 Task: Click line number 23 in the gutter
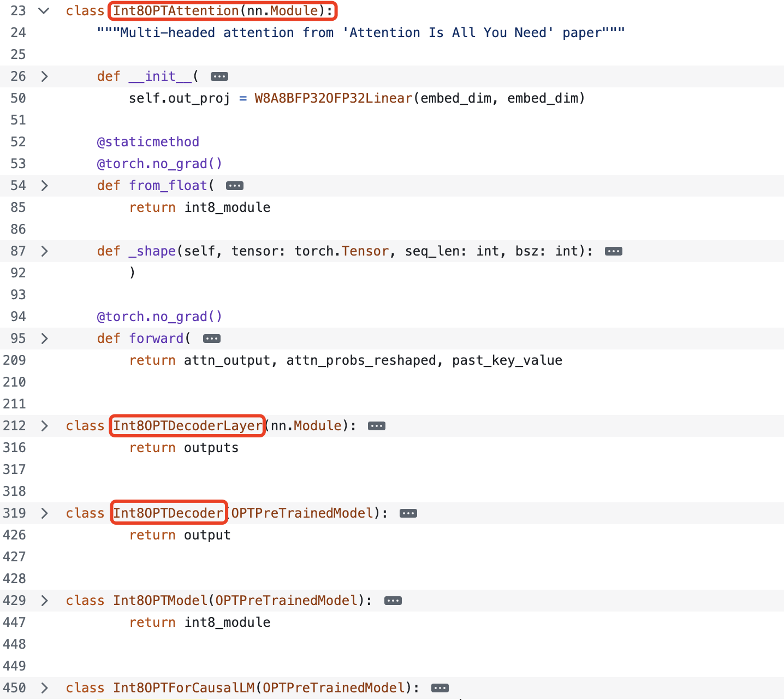click(19, 11)
